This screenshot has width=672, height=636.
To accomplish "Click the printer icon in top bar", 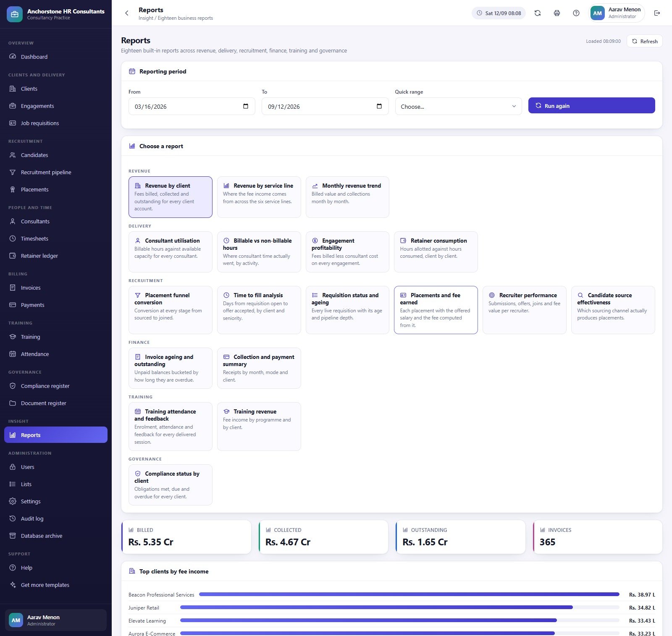I will 557,13.
